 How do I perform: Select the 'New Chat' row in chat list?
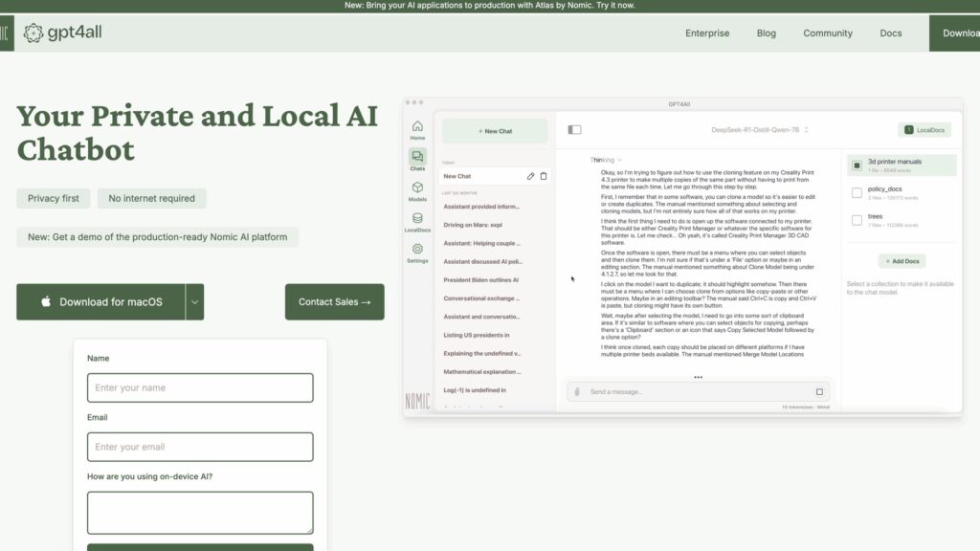click(x=495, y=176)
